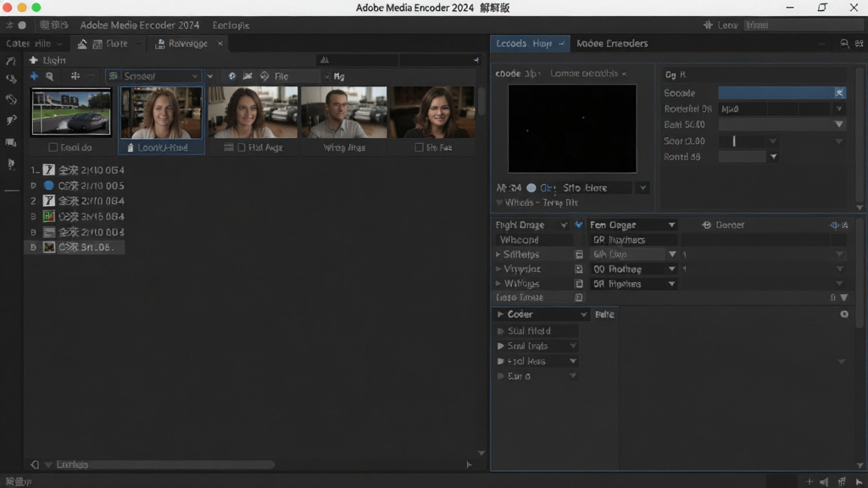This screenshot has height=488, width=868.
Task: Click the globe icon beside Dender
Action: [706, 225]
